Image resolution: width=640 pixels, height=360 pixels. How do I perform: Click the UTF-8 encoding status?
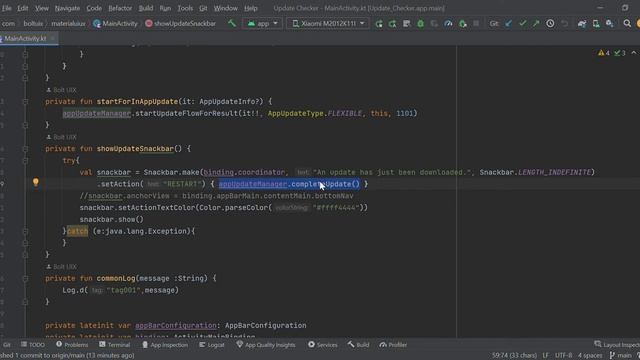[x=563, y=356]
